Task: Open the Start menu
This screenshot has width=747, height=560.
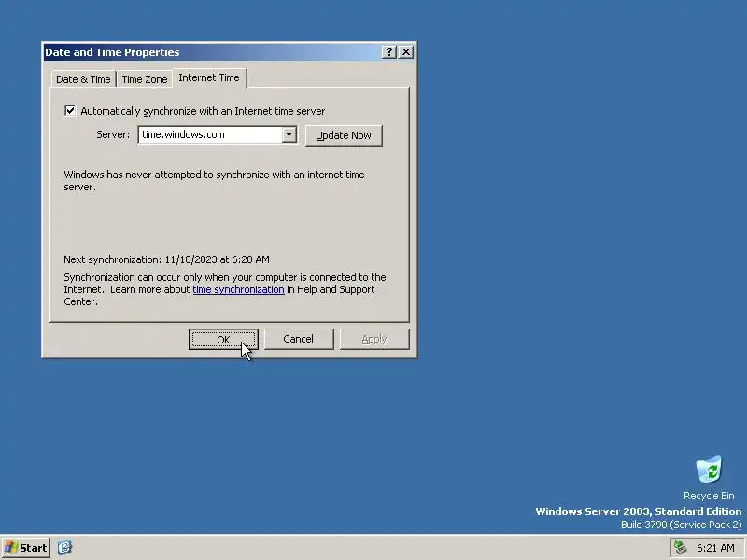Action: tap(26, 548)
